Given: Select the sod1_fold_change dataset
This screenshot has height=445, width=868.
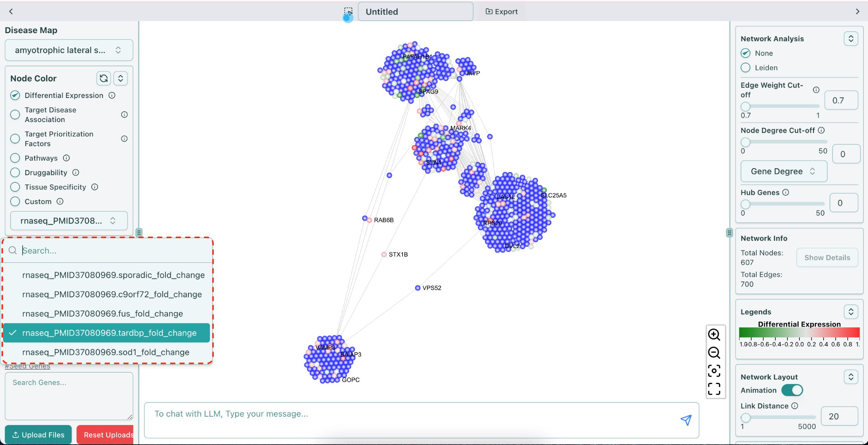Looking at the screenshot, I should click(106, 352).
